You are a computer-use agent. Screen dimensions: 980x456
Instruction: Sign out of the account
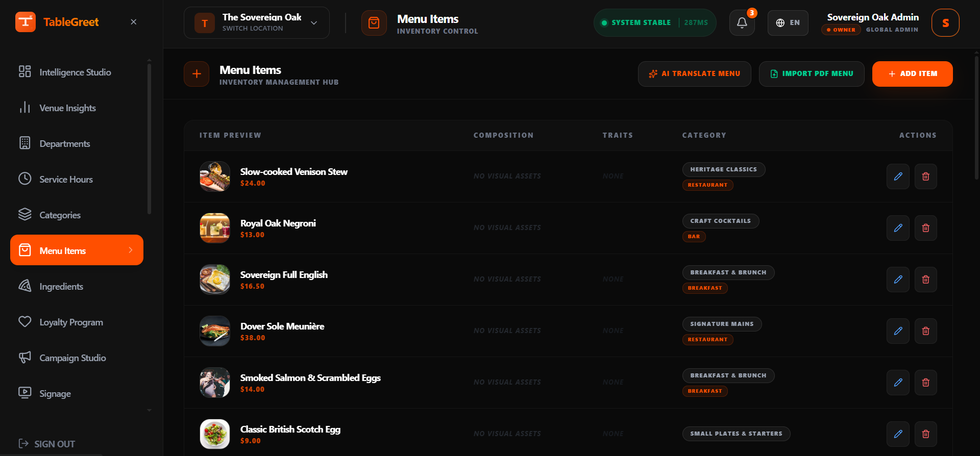[46, 444]
